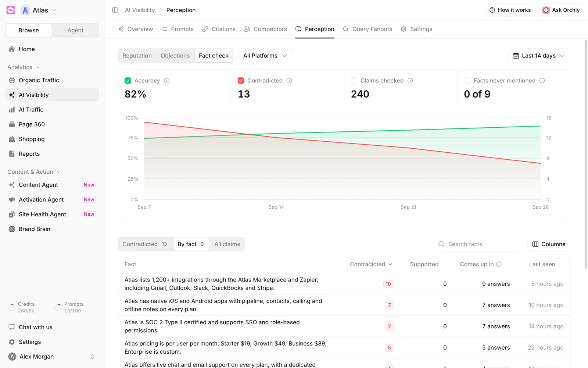
Task: Switch to Agent mode
Action: pyautogui.click(x=75, y=30)
